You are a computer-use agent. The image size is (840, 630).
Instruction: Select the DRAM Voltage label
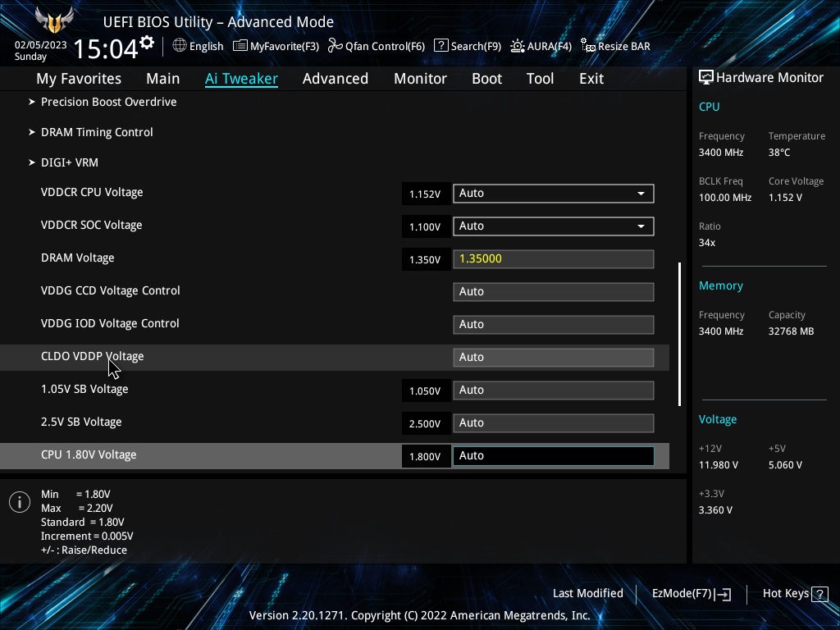click(x=78, y=258)
